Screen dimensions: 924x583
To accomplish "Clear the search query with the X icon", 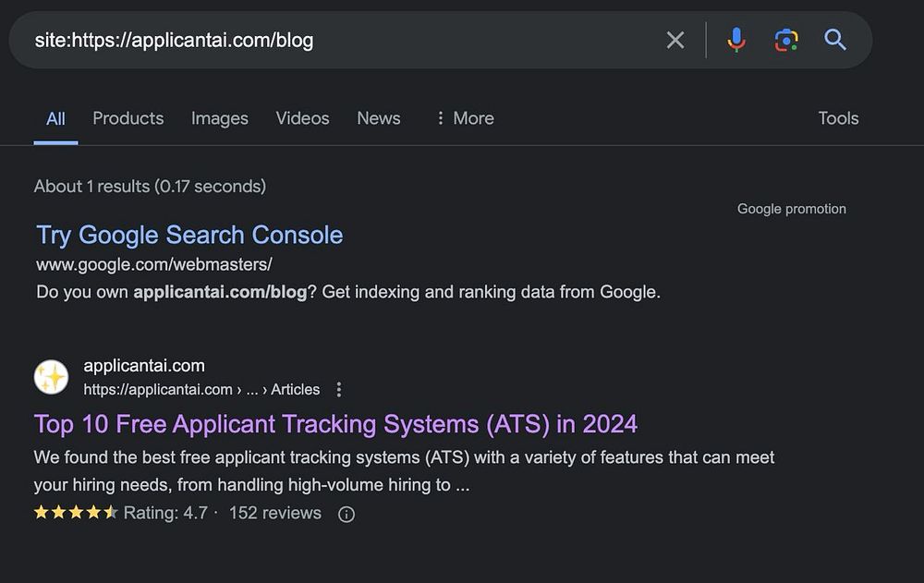I will coord(675,40).
